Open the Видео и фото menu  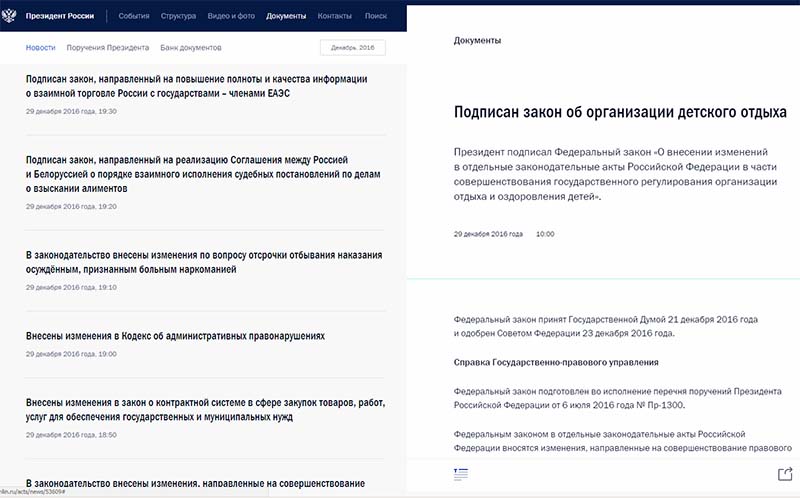pos(231,16)
